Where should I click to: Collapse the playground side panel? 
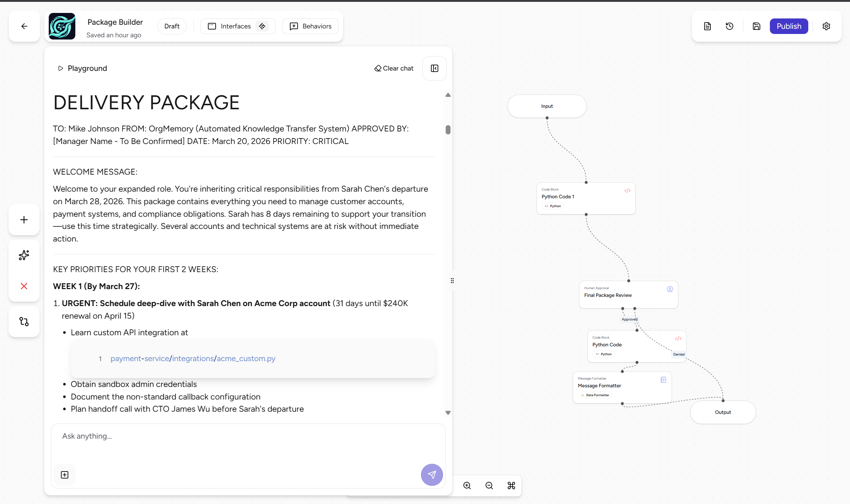pos(435,68)
